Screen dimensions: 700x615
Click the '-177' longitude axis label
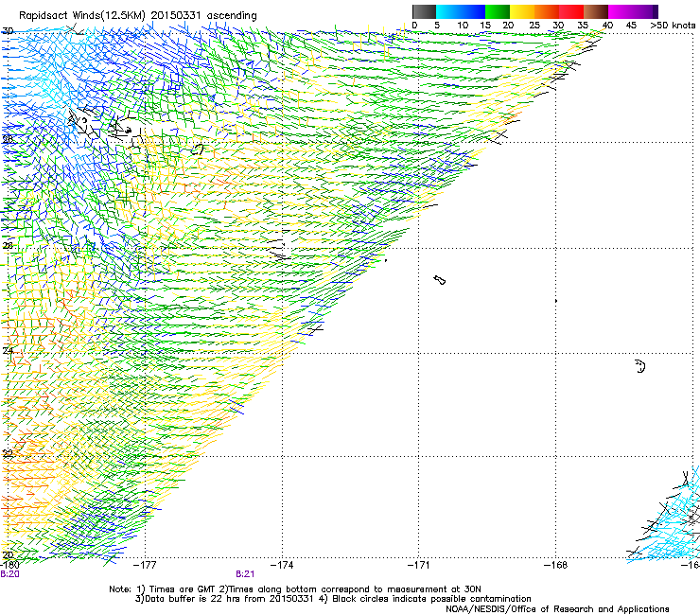145,565
